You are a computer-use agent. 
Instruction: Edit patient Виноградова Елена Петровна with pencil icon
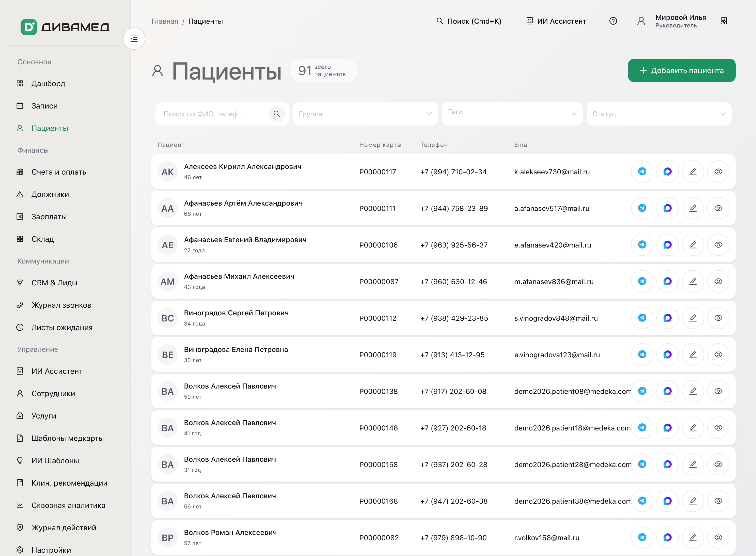pyautogui.click(x=693, y=354)
